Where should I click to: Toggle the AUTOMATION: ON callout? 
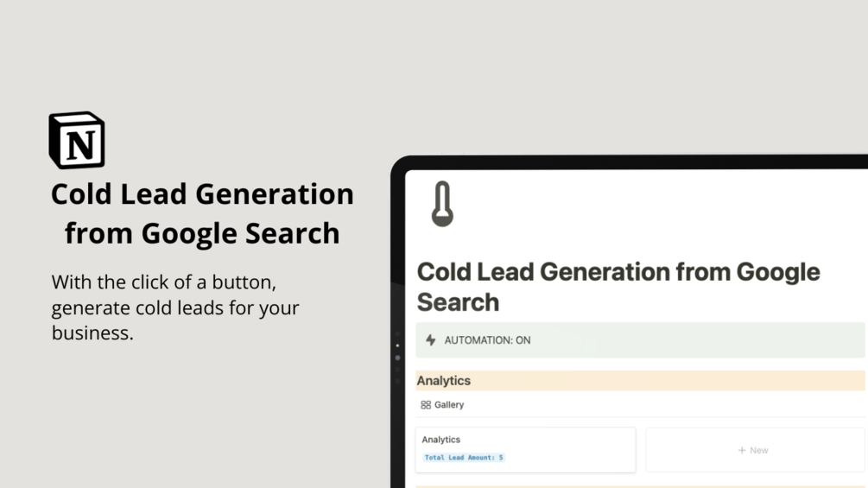click(641, 339)
